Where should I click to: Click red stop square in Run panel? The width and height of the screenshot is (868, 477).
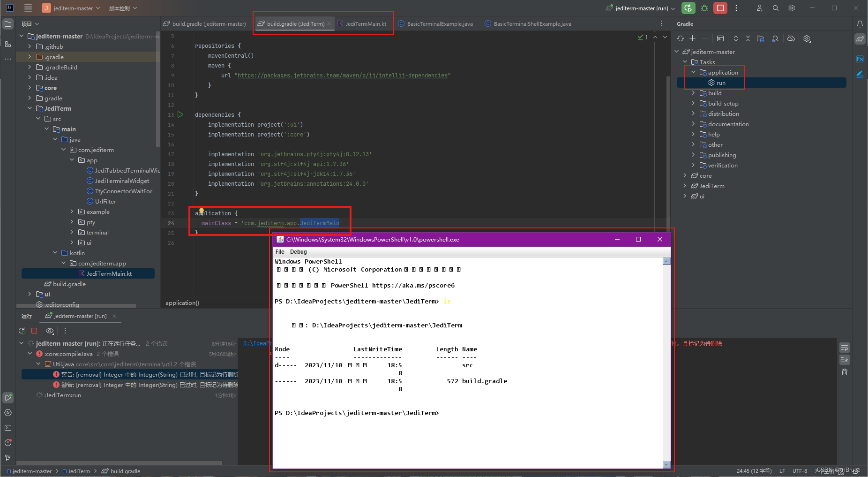[34, 331]
